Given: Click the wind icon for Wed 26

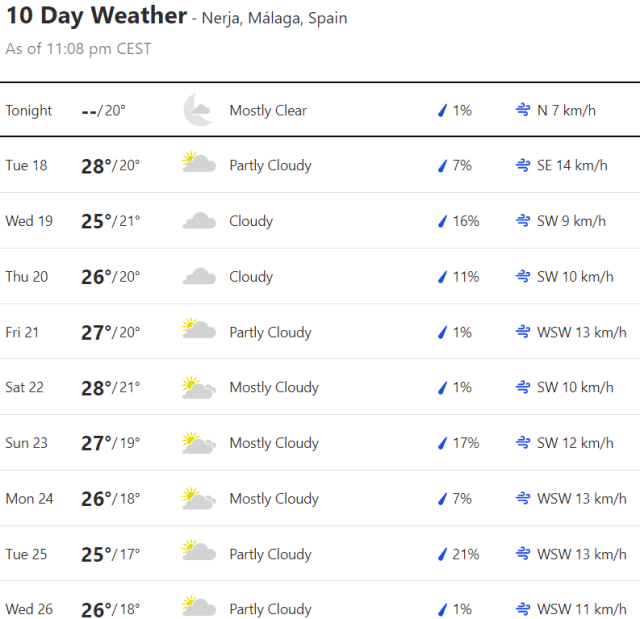Looking at the screenshot, I should pos(522,609).
